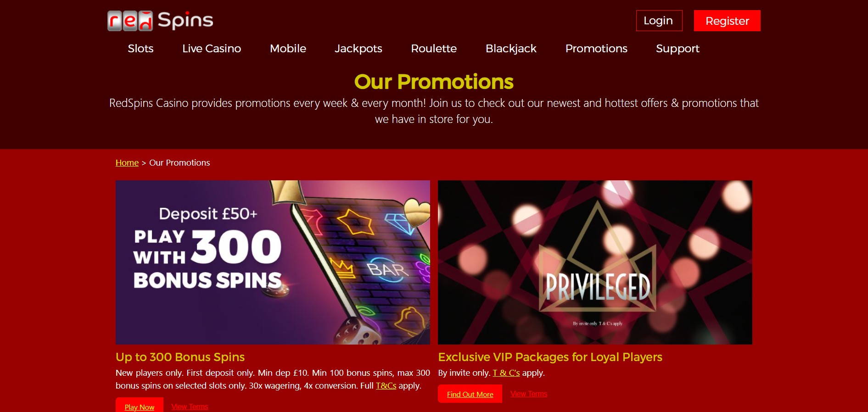
Task: Select the Mobile menu item
Action: [288, 49]
